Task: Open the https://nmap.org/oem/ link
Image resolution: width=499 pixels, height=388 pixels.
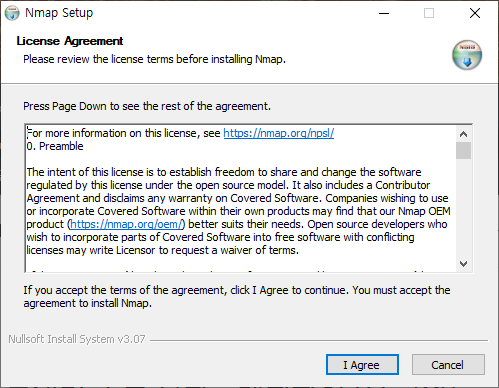Action: [x=126, y=224]
